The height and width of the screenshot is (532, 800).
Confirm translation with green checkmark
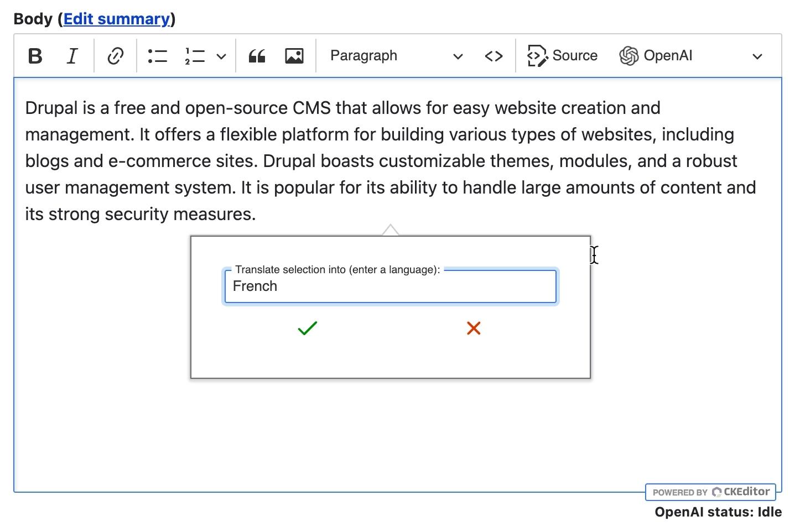tap(307, 328)
